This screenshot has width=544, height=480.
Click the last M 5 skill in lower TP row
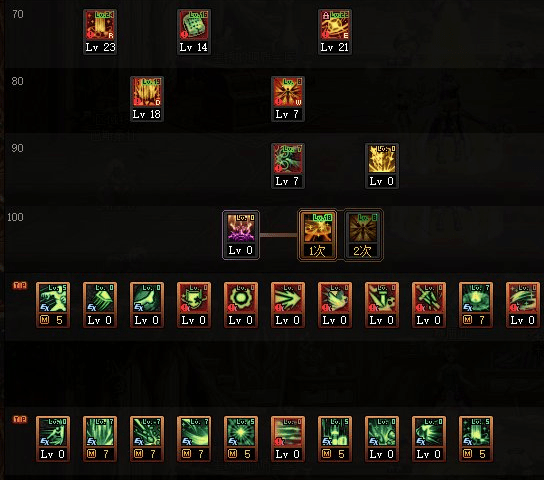pos(476,439)
